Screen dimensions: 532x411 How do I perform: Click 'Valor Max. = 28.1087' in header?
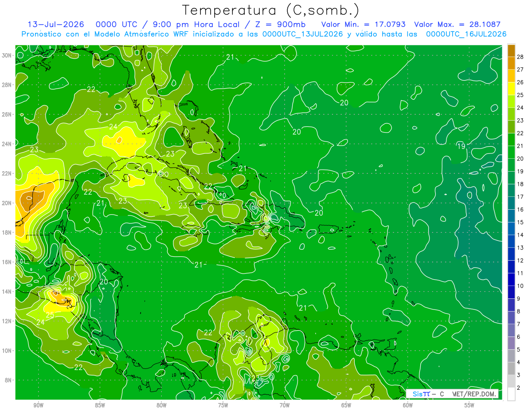(x=457, y=24)
